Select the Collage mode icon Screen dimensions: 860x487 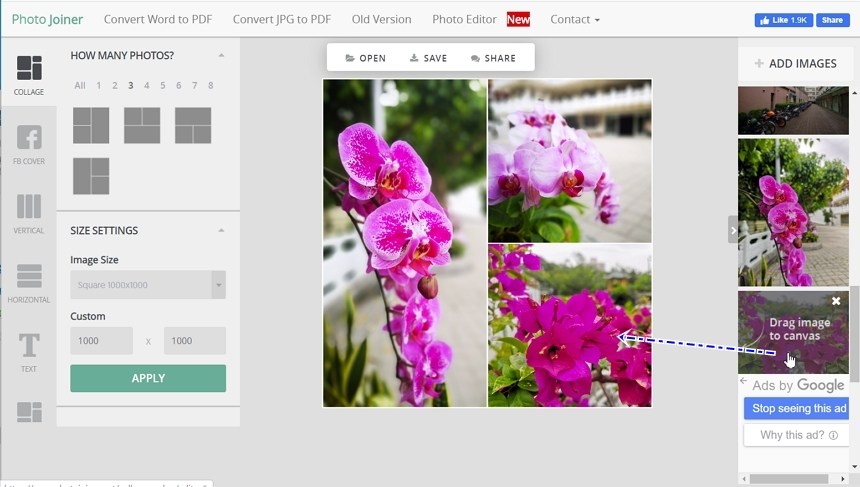(29, 74)
